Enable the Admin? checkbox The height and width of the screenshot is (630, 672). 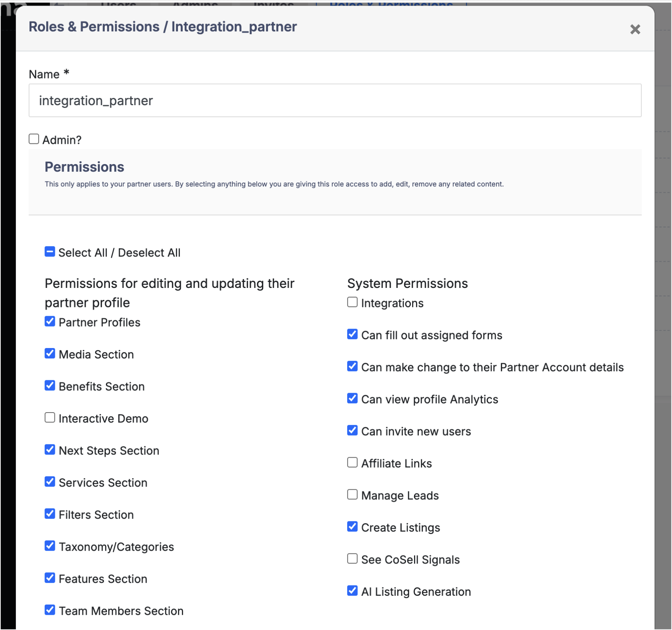point(34,139)
